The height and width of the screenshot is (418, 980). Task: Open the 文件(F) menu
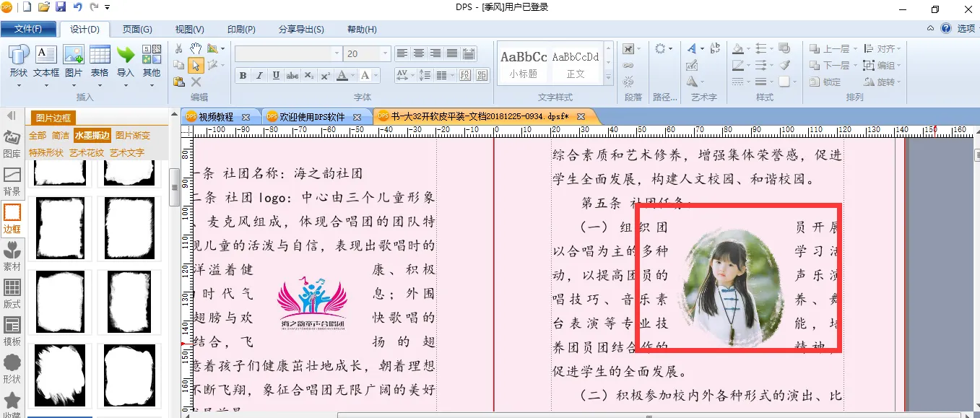pyautogui.click(x=27, y=29)
